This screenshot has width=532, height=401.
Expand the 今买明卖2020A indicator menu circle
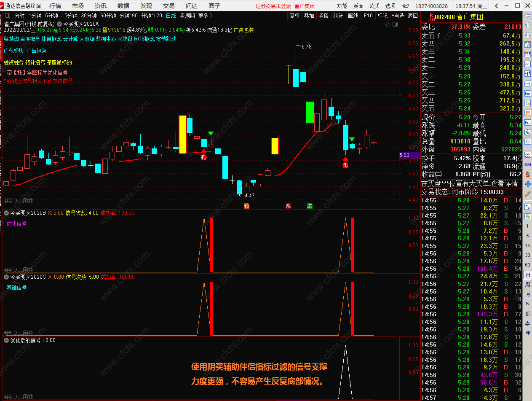pyautogui.click(x=59, y=24)
